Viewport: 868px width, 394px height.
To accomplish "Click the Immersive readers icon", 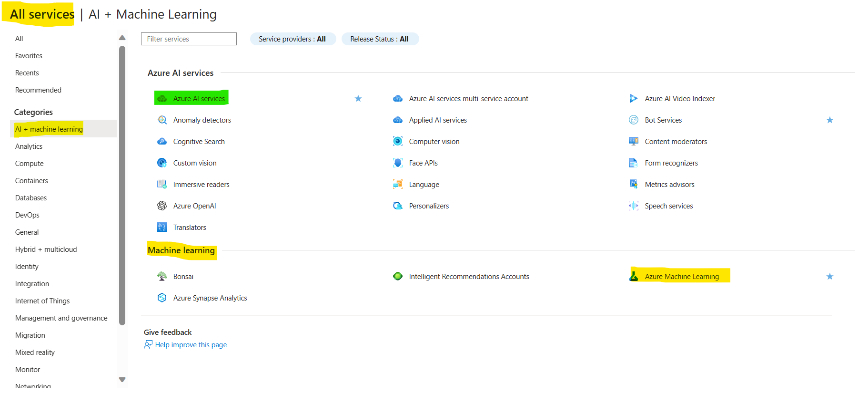I will (x=162, y=185).
